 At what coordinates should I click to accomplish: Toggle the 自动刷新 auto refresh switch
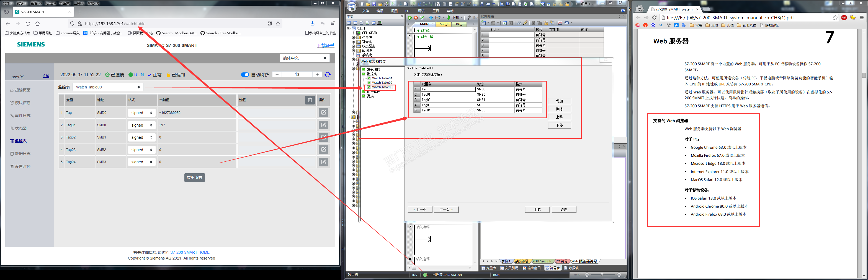click(245, 75)
